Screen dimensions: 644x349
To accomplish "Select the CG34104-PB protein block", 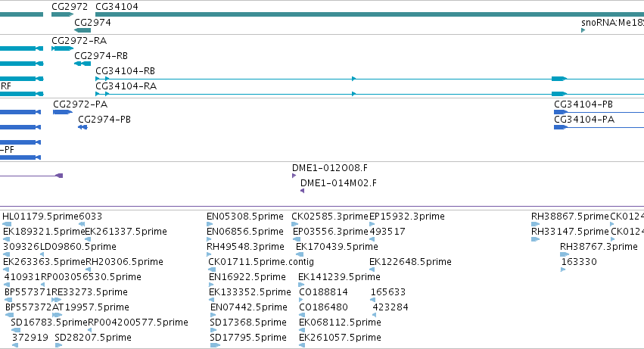I will [x=561, y=112].
